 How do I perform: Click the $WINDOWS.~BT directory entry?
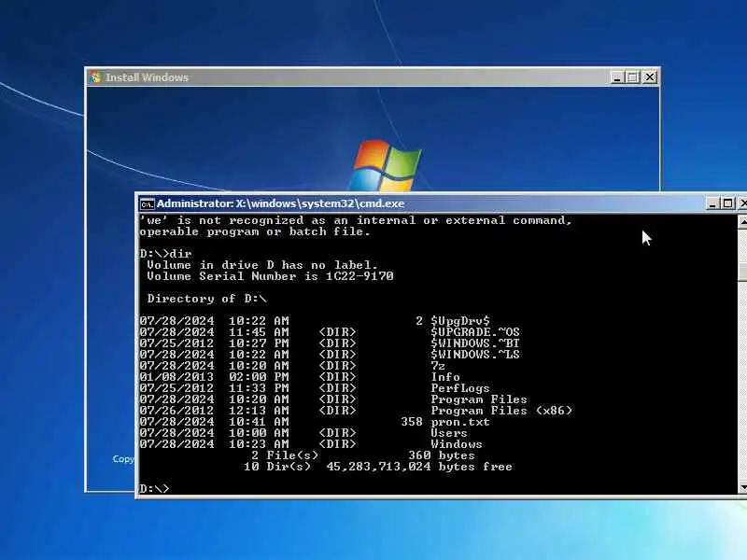pyautogui.click(x=475, y=343)
